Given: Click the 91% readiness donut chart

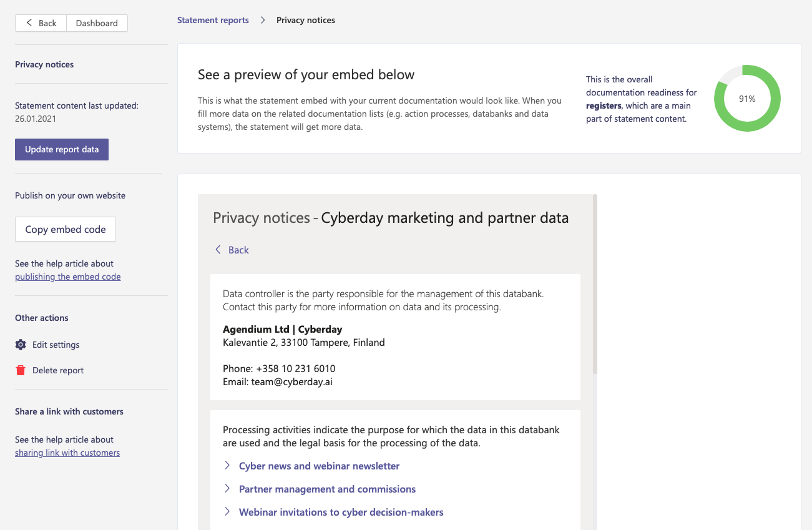Looking at the screenshot, I should click(x=747, y=99).
